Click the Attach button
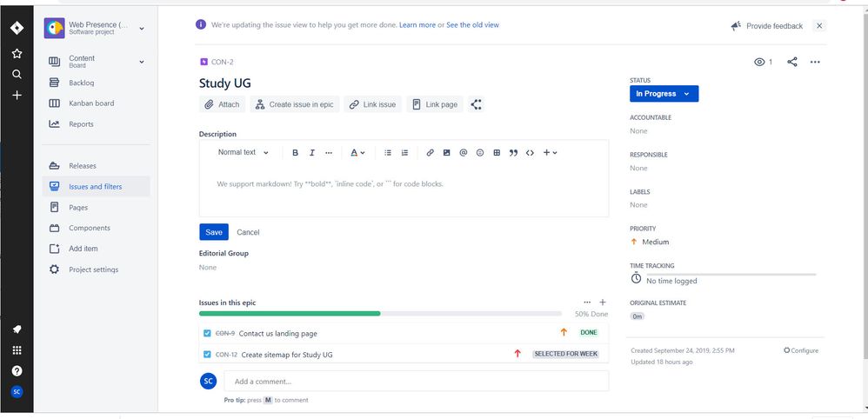This screenshot has width=868, height=419. pyautogui.click(x=222, y=104)
